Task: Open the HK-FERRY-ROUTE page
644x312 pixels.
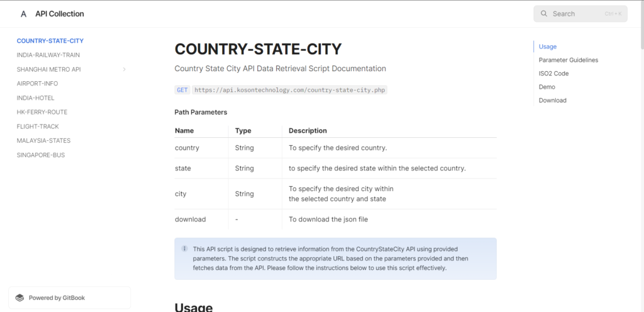Action: [x=42, y=112]
